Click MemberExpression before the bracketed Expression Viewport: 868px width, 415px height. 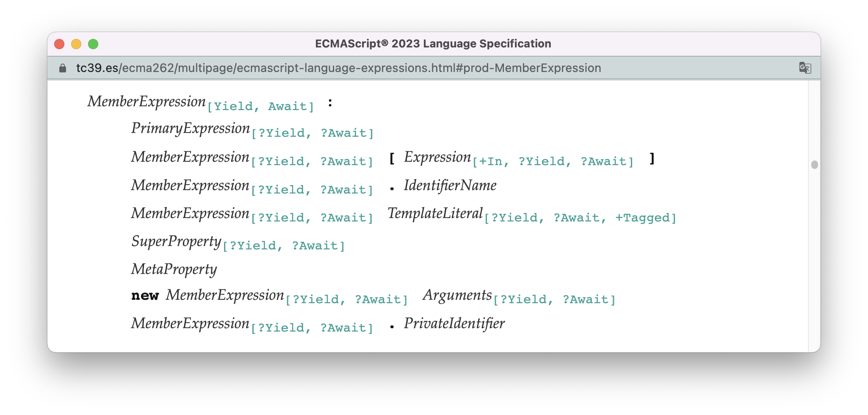point(190,157)
